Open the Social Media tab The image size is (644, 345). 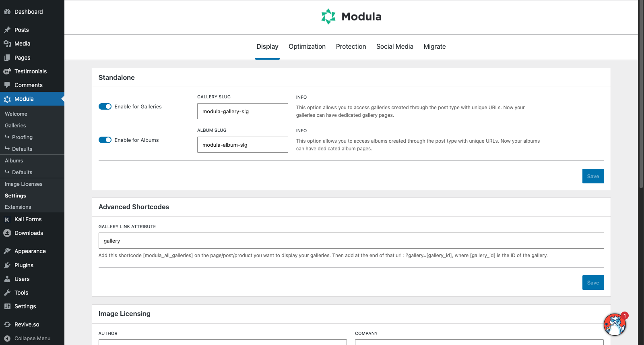click(394, 47)
